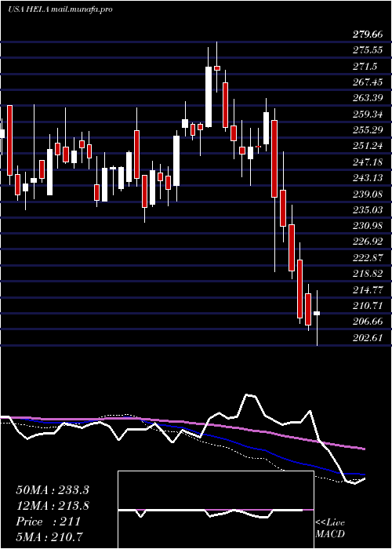Click the 230.98 price axis label

(x=368, y=226)
